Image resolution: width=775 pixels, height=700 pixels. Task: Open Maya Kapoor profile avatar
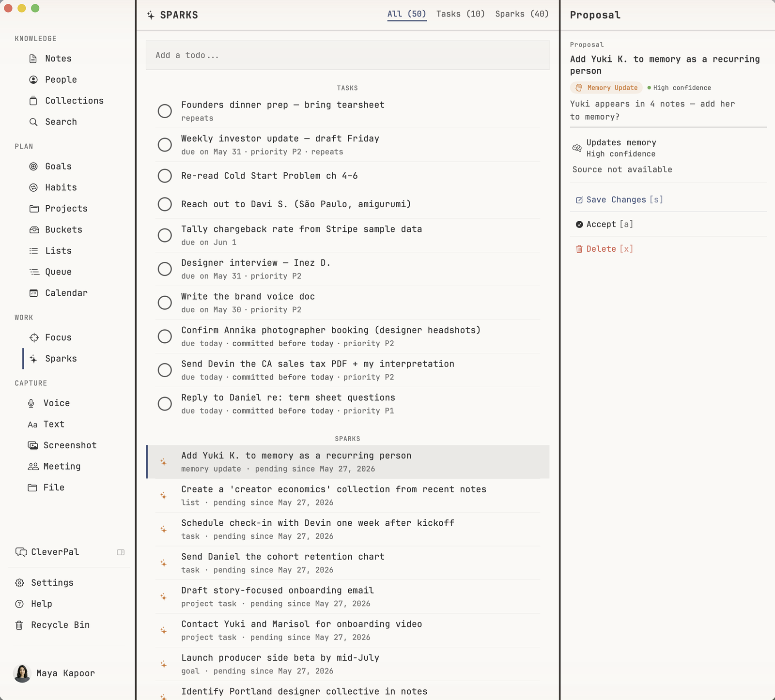[x=22, y=673]
